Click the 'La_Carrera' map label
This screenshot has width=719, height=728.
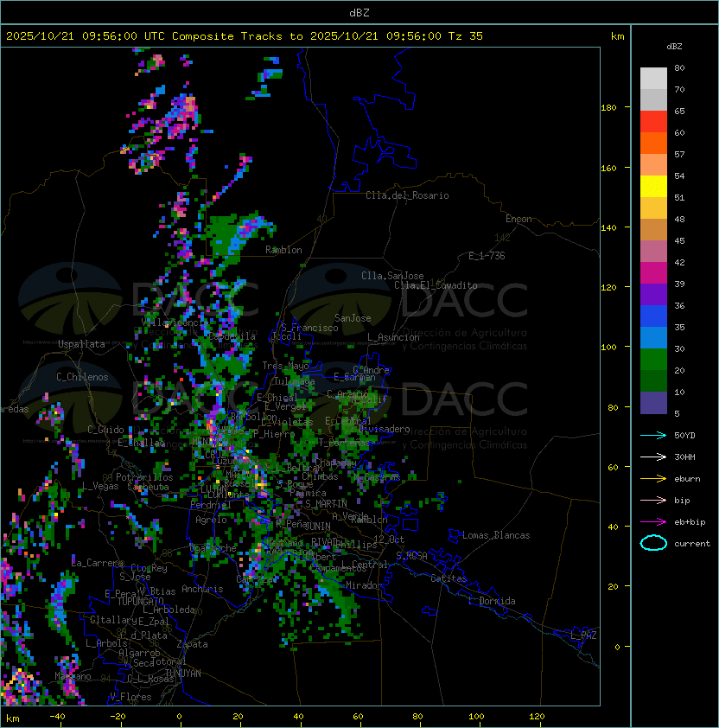click(x=98, y=563)
